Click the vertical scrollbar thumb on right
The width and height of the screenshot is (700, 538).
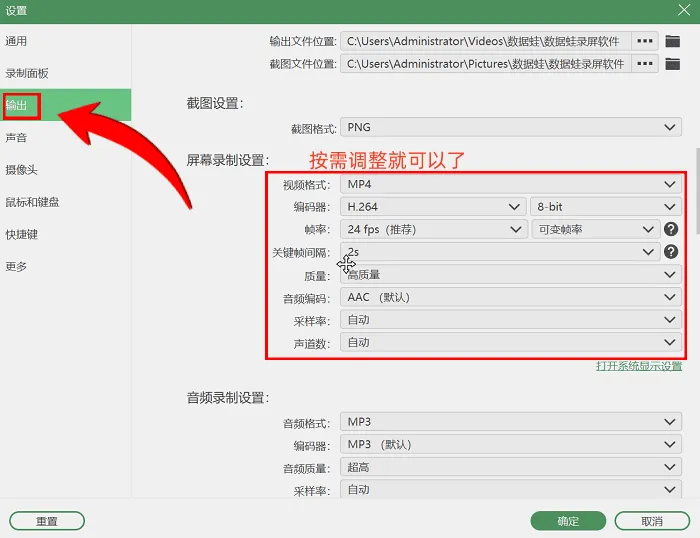(x=697, y=191)
